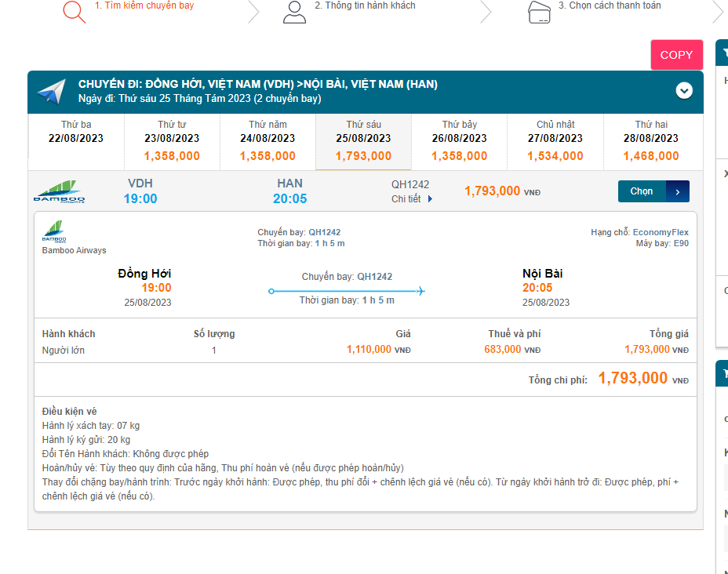Click the magnifier icon for flight search step

point(74,12)
